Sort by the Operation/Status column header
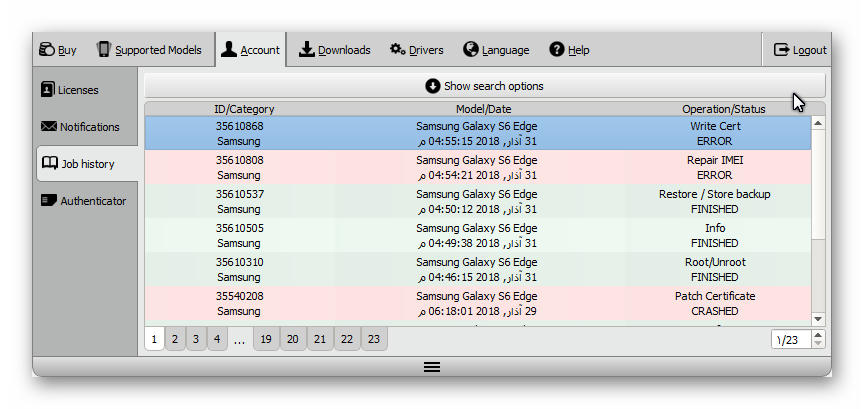 (x=723, y=109)
